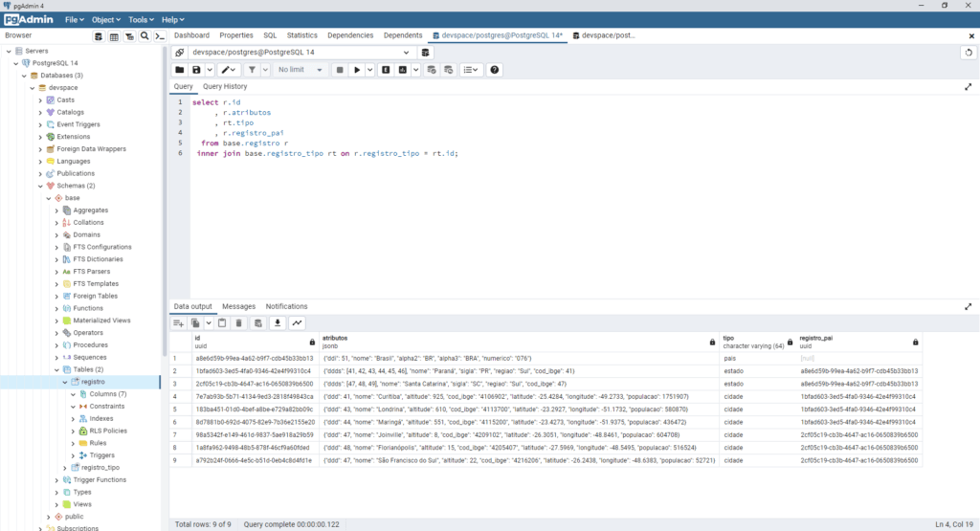Click the Browser View Data grid icon
980x531 pixels.
click(114, 36)
